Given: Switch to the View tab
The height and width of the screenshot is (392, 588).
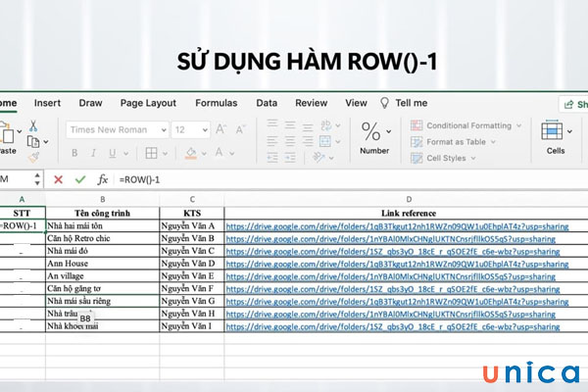Looking at the screenshot, I should point(356,103).
